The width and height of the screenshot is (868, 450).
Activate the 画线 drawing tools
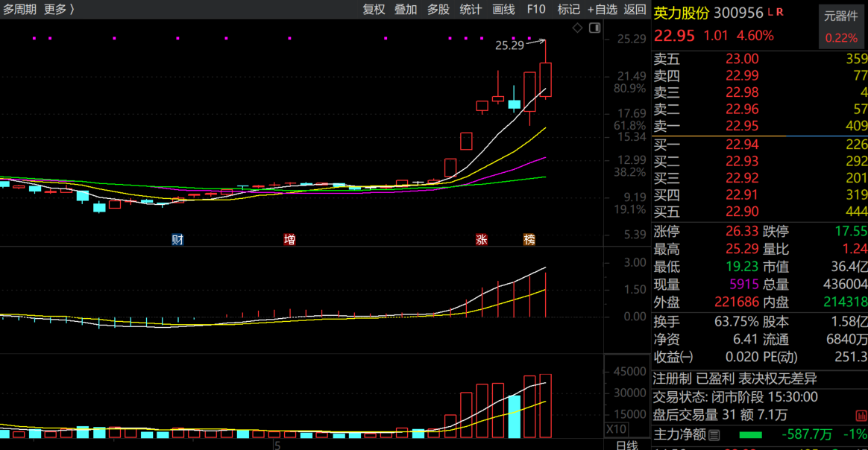coord(504,10)
